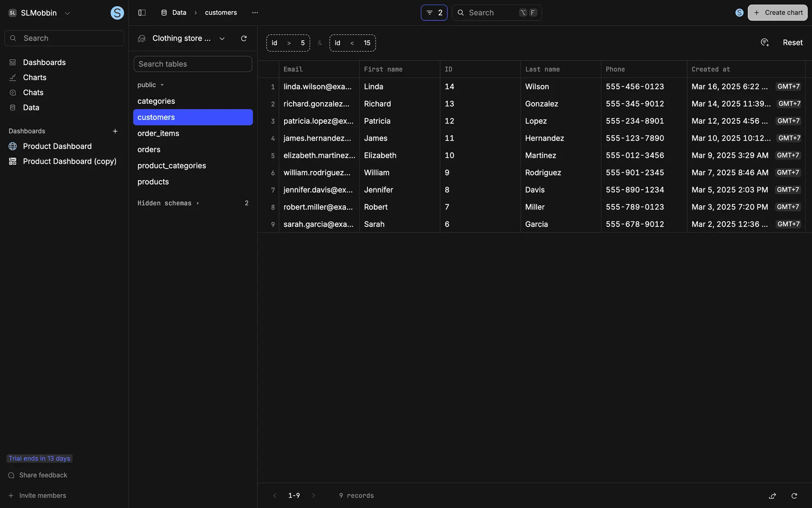
Task: Refresh the Clothing store data source
Action: (x=244, y=39)
